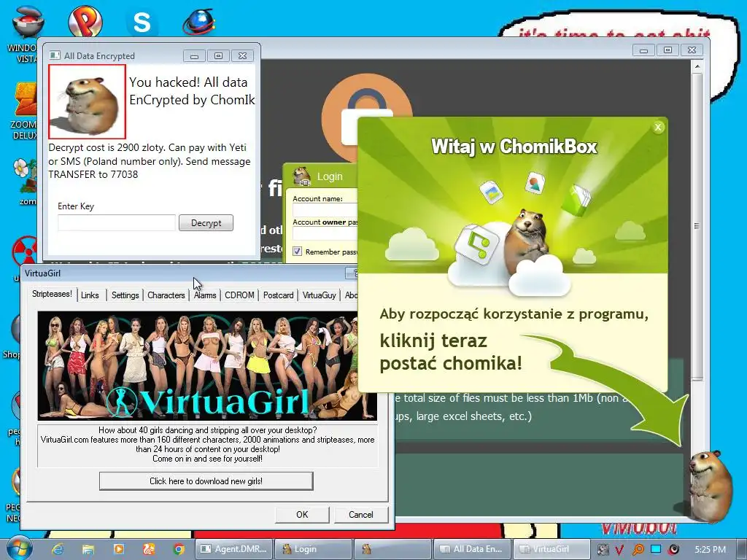Switch to the Login taskbar button
This screenshot has width=747, height=560.
point(314,549)
